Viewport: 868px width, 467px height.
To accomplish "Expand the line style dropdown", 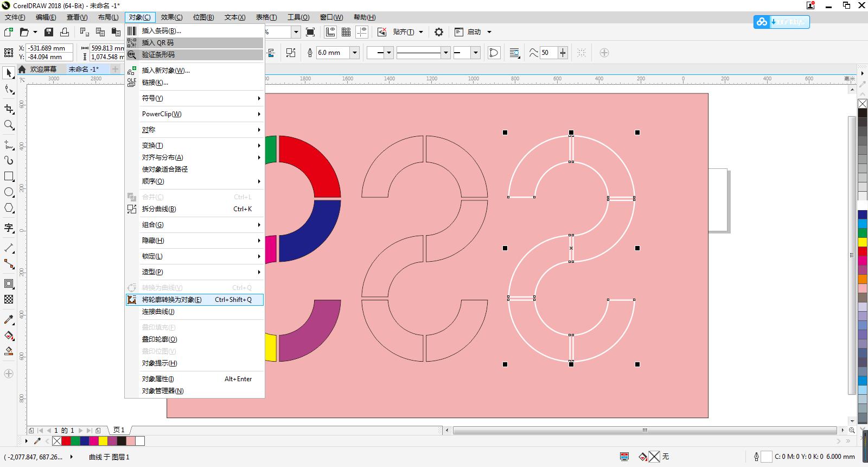I will point(445,53).
